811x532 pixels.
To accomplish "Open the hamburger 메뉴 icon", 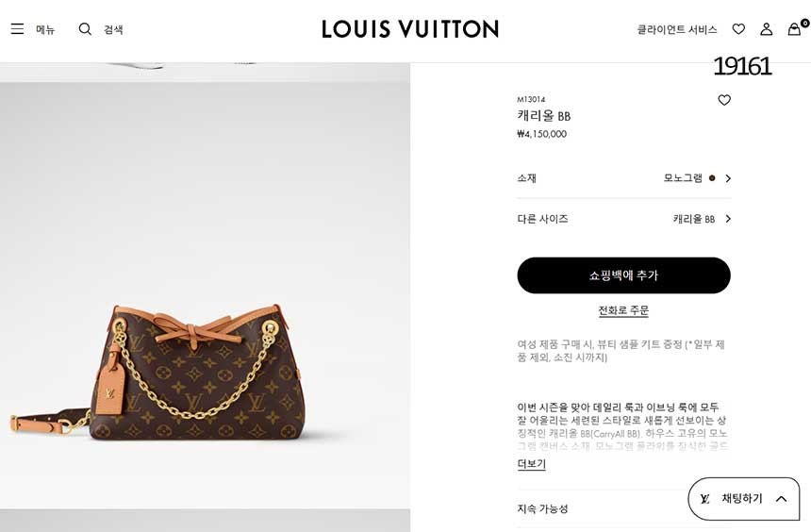I will click(x=17, y=29).
